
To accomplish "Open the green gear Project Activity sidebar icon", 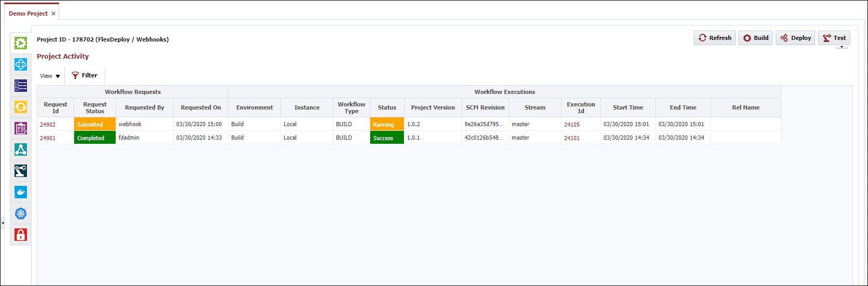I will tap(21, 43).
